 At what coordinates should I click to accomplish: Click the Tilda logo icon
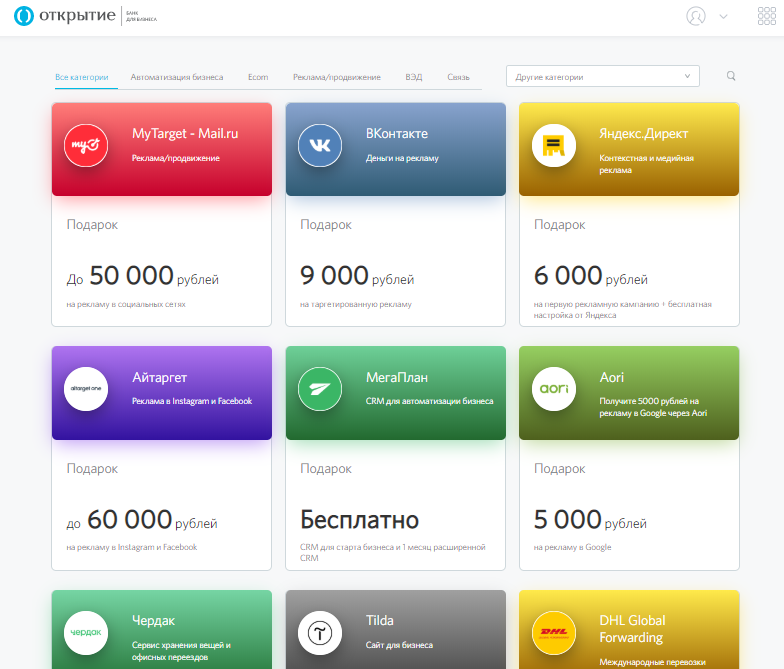click(x=320, y=632)
